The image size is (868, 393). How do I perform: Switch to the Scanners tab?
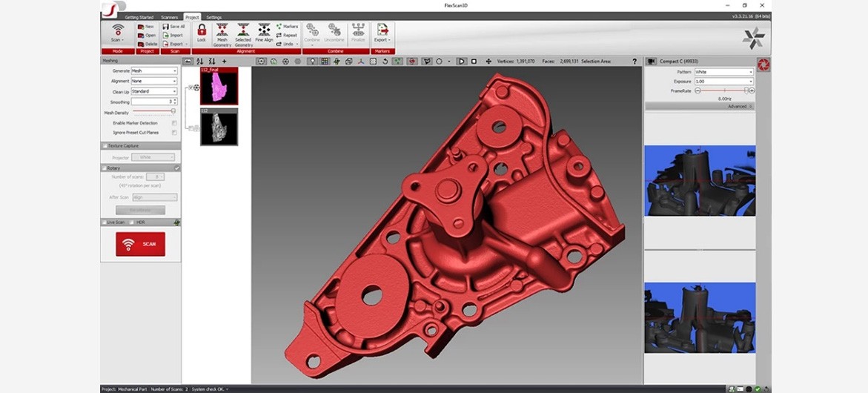coord(169,17)
